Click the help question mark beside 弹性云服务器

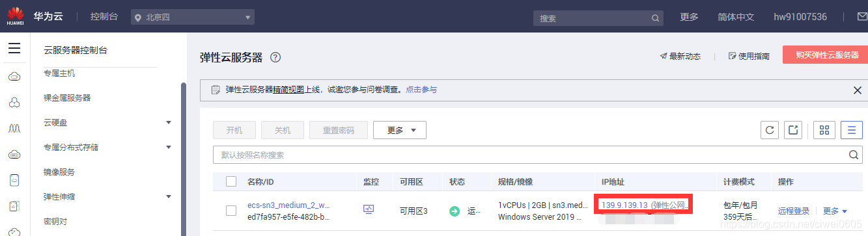pyautogui.click(x=275, y=57)
